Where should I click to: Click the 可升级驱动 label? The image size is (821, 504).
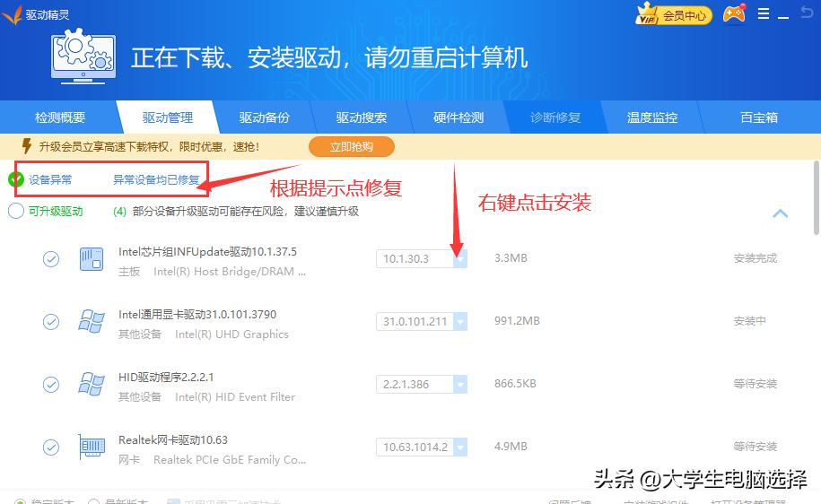point(56,211)
